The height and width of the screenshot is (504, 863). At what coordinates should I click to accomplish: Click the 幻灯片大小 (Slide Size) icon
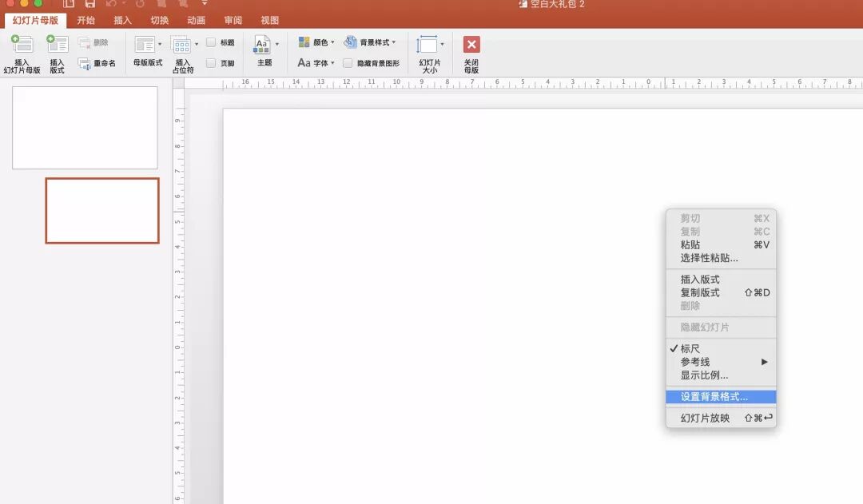(427, 45)
